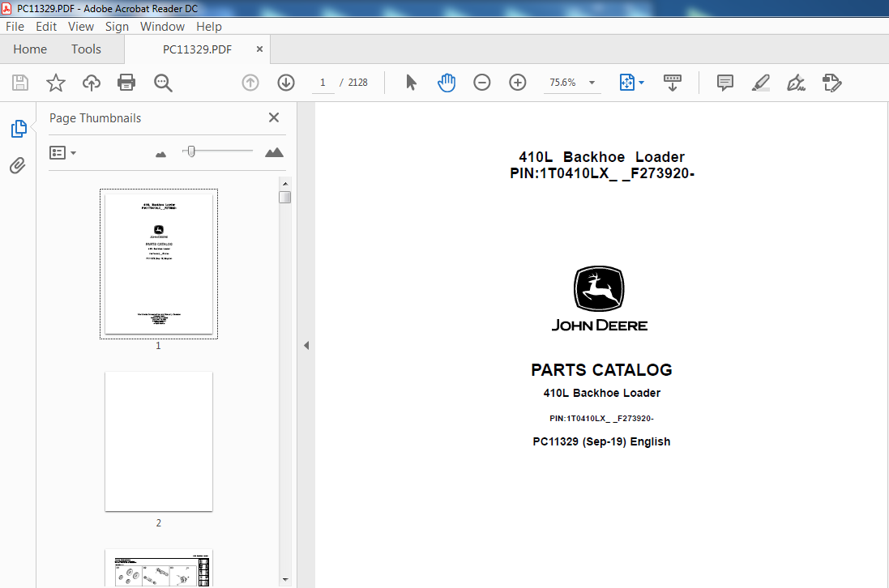Open the stamp/share tool icon
The width and height of the screenshot is (889, 588).
[831, 83]
